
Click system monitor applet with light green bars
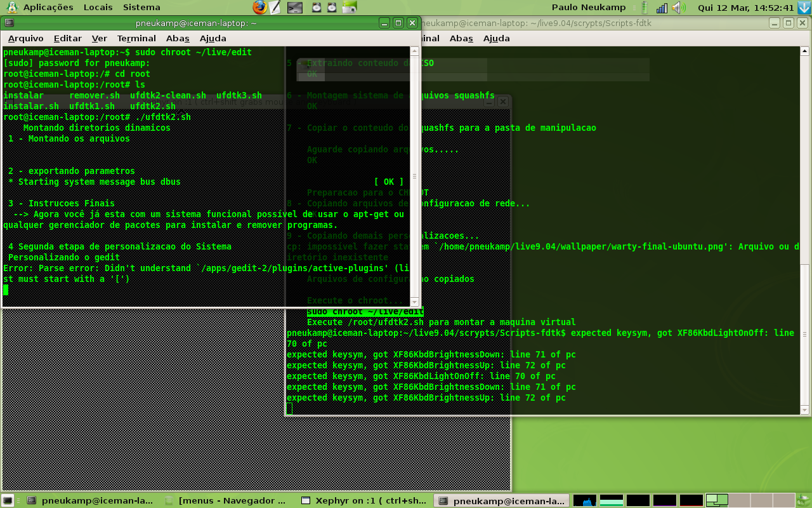tap(612, 500)
